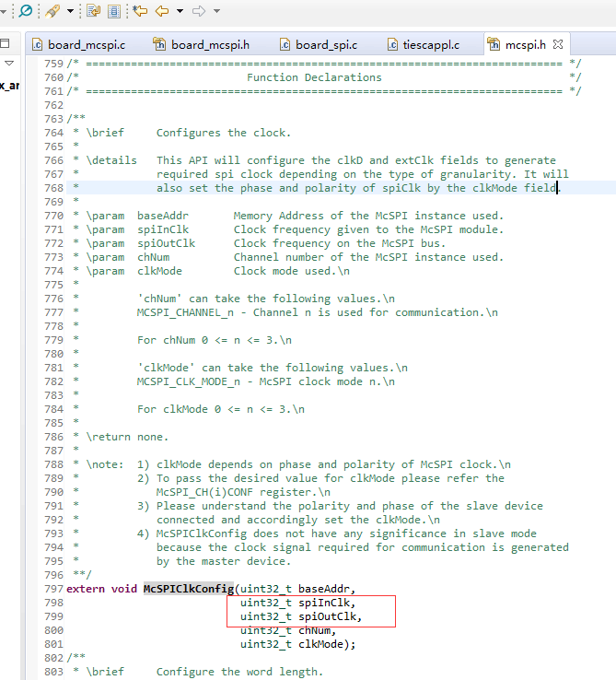Go to Last Edit Location arrow
Image resolution: width=616 pixels, height=680 pixels.
pos(140,10)
